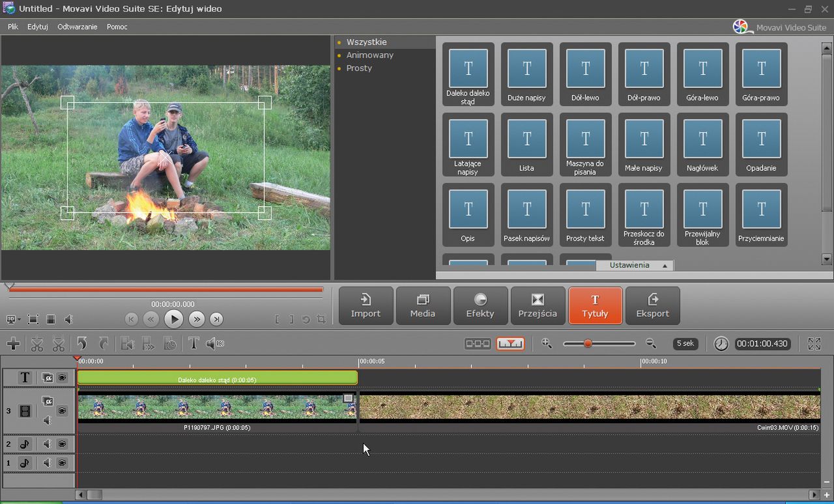Fast forward with the double-right button
Viewport: 834px width, 504px height.
196,319
